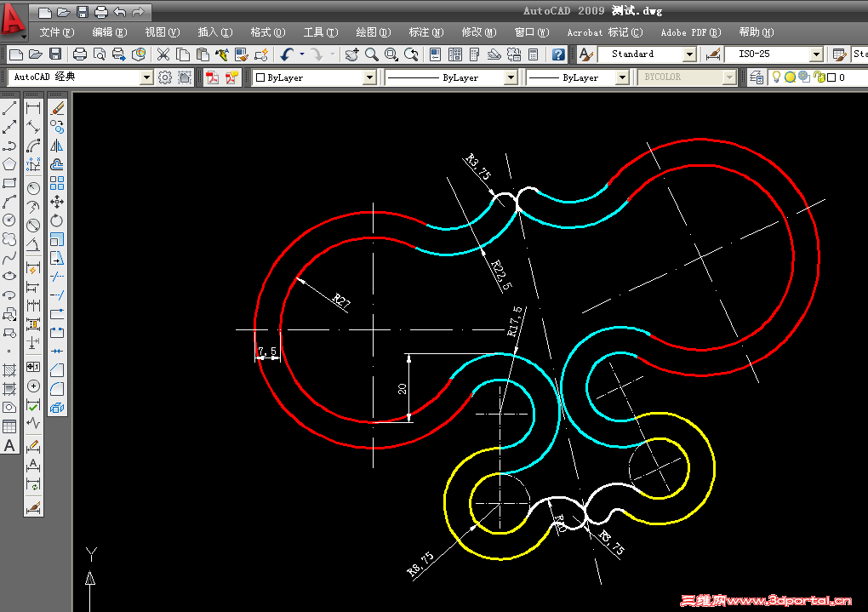Click layer 0 color square swatch

[x=831, y=77]
